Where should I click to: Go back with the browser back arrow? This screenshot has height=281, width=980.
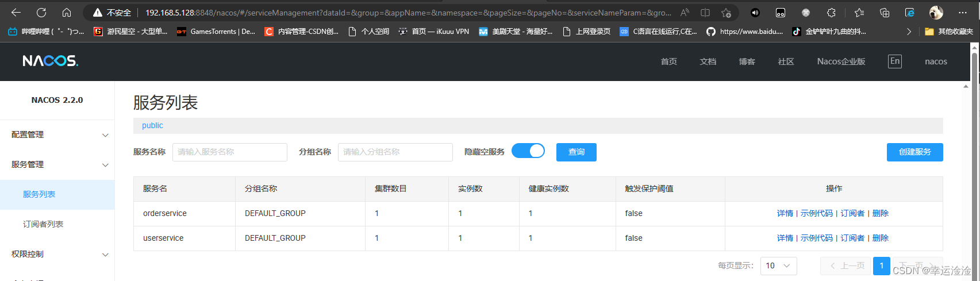(16, 12)
